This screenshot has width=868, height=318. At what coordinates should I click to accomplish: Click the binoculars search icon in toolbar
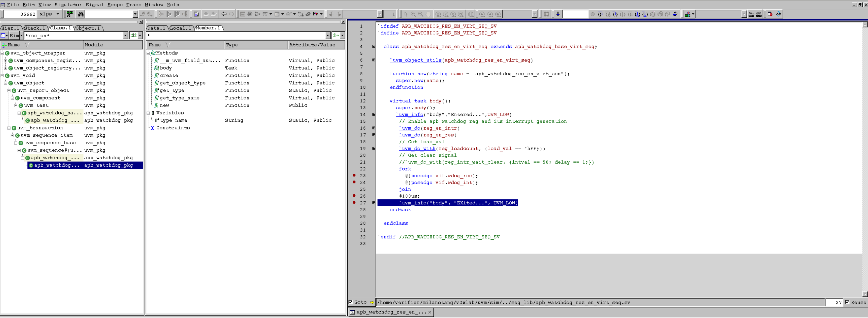(81, 14)
